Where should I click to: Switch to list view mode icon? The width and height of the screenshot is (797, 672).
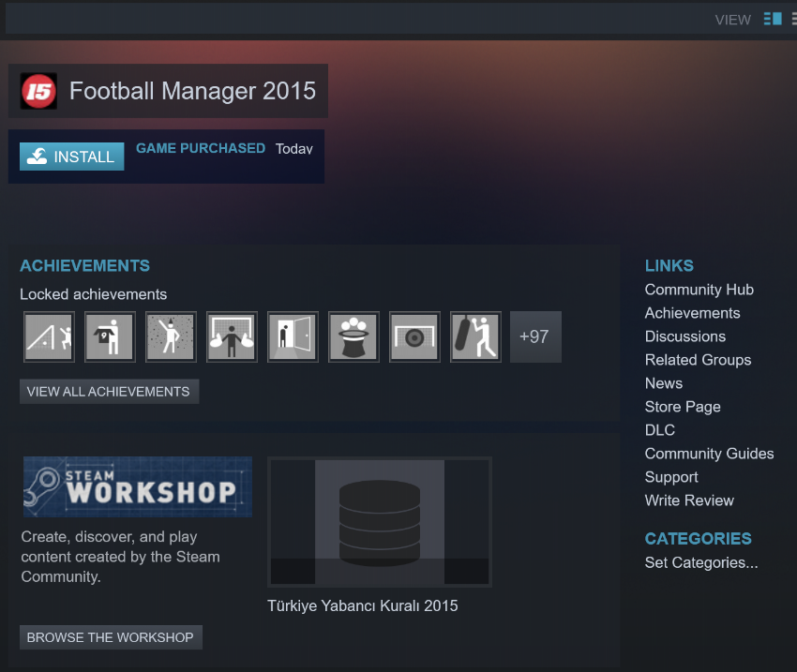793,19
